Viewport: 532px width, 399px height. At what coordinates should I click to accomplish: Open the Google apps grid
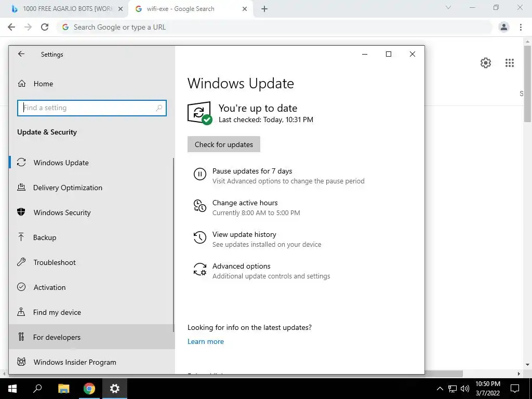[510, 63]
